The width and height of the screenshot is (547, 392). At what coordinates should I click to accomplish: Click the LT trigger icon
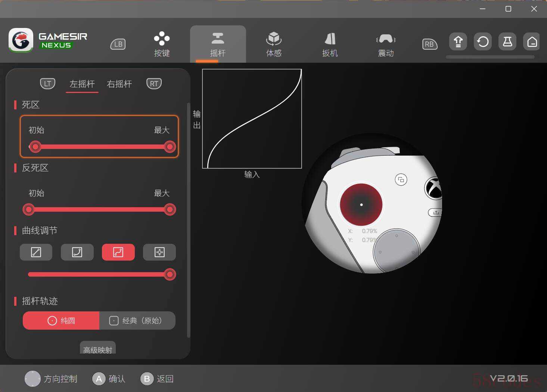(x=48, y=84)
